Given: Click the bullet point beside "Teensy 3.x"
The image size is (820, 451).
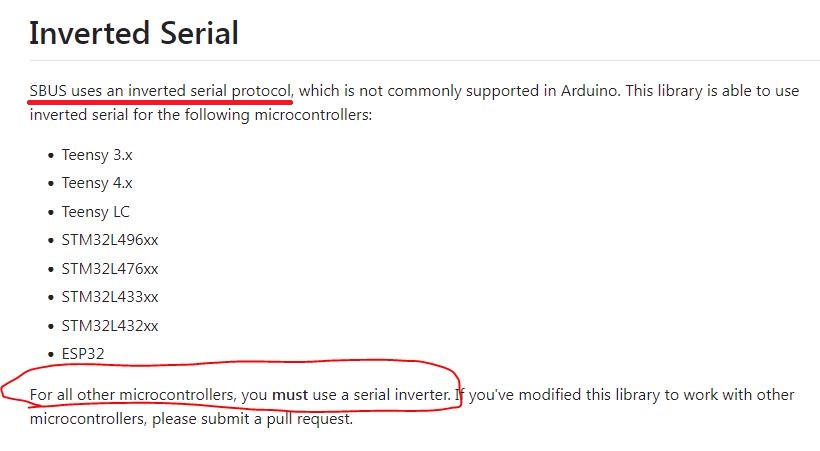Looking at the screenshot, I should coord(51,155).
